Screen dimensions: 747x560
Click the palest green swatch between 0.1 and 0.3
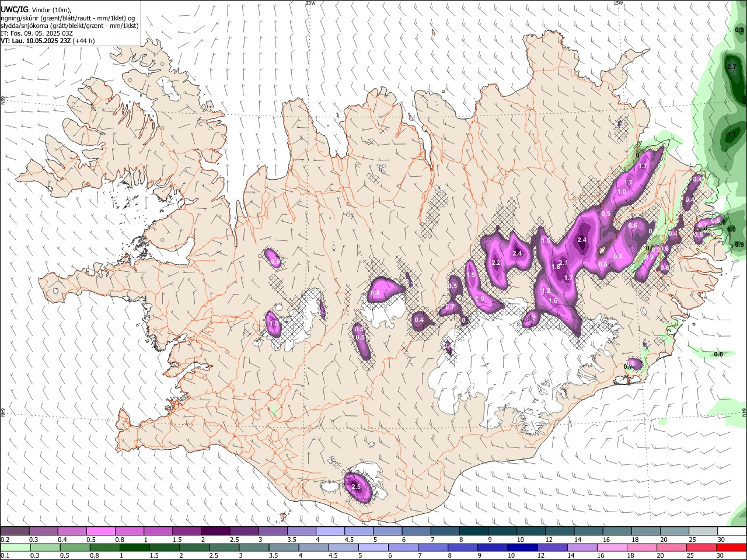(15, 547)
